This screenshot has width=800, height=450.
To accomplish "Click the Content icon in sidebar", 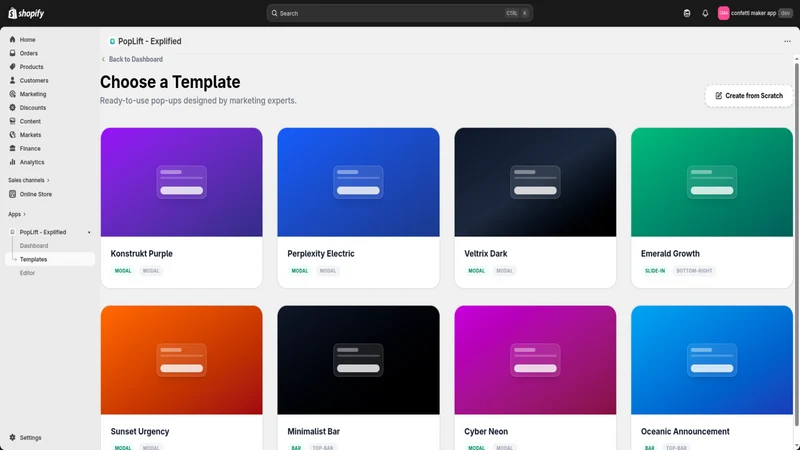I will pos(12,121).
